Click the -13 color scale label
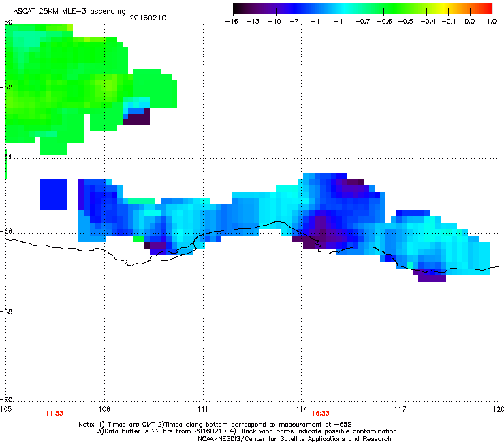The width and height of the screenshot is (504, 443). 253,22
